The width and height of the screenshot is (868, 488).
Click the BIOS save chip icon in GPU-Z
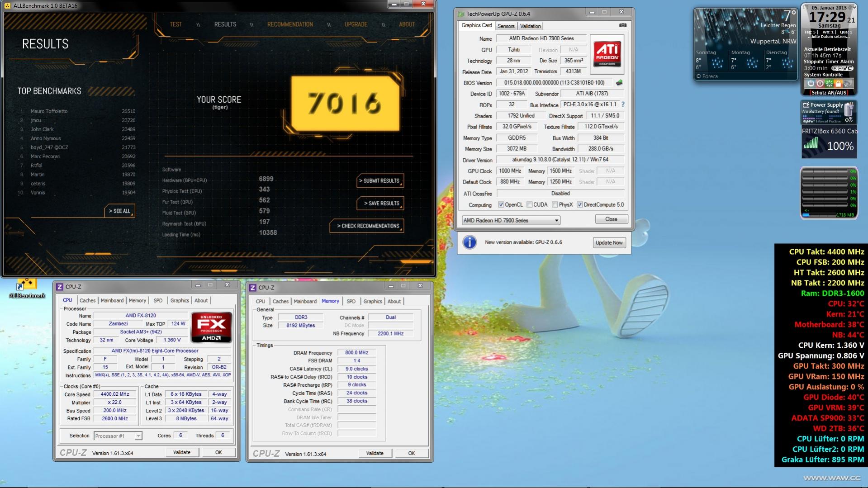click(x=619, y=83)
